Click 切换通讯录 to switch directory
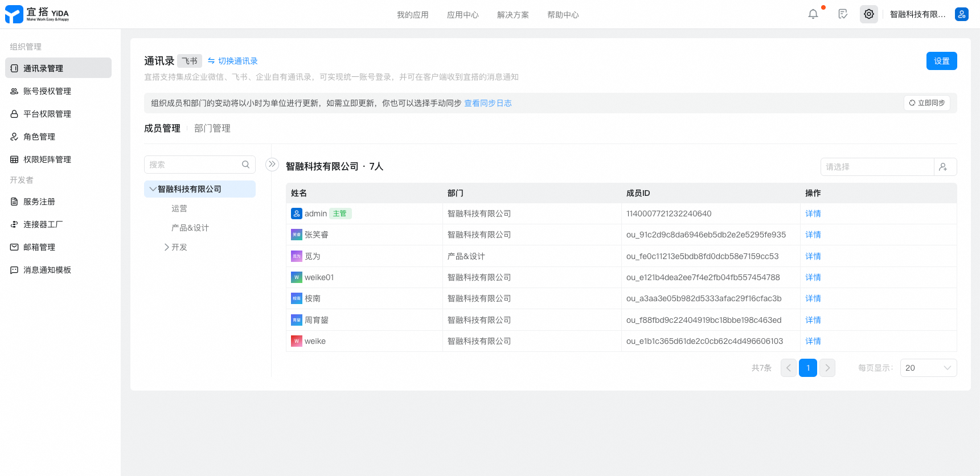Viewport: 980px width, 476px height. (x=233, y=61)
